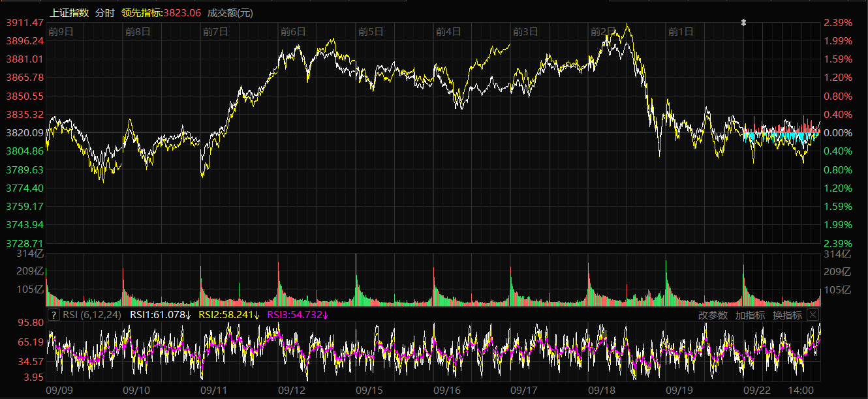Click the 09/15 date on time axis
The image size is (868, 399).
pos(369,390)
